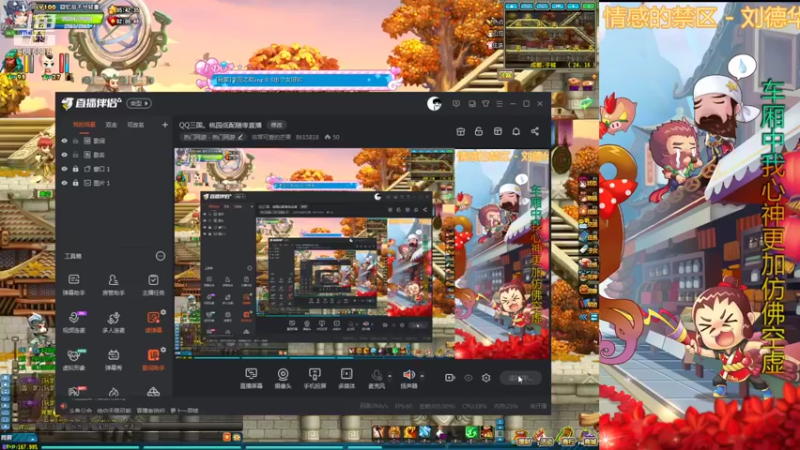Click the flame-shaped tool in toolbox
This screenshot has width=800, height=450.
pyautogui.click(x=113, y=392)
